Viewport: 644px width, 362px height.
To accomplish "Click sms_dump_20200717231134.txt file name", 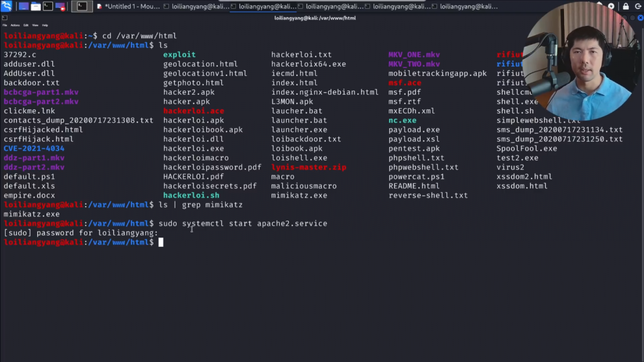I will tap(559, 129).
